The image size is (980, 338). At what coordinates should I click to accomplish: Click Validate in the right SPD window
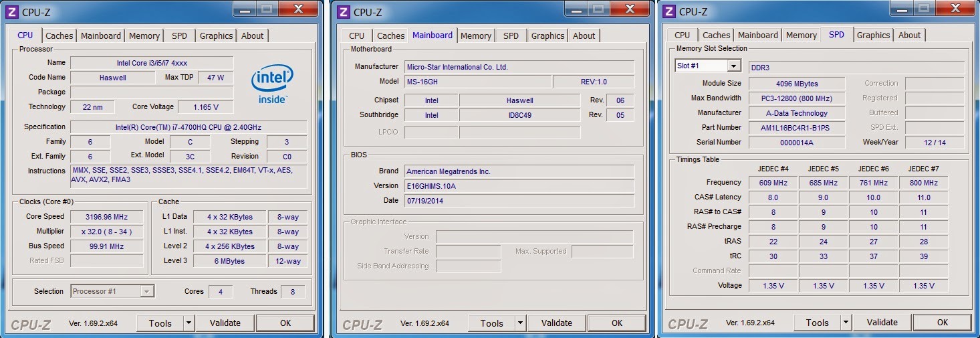[x=882, y=322]
